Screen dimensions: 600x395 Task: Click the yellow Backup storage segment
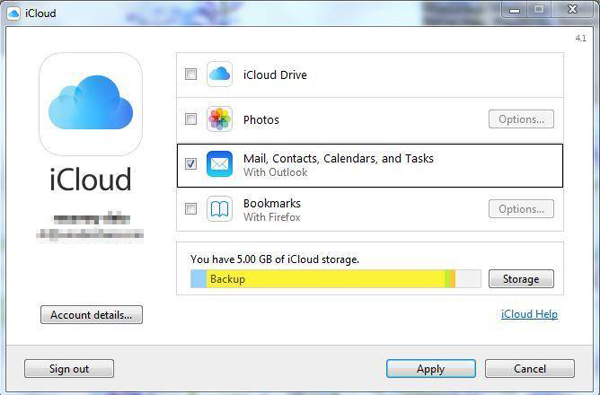pos(326,279)
